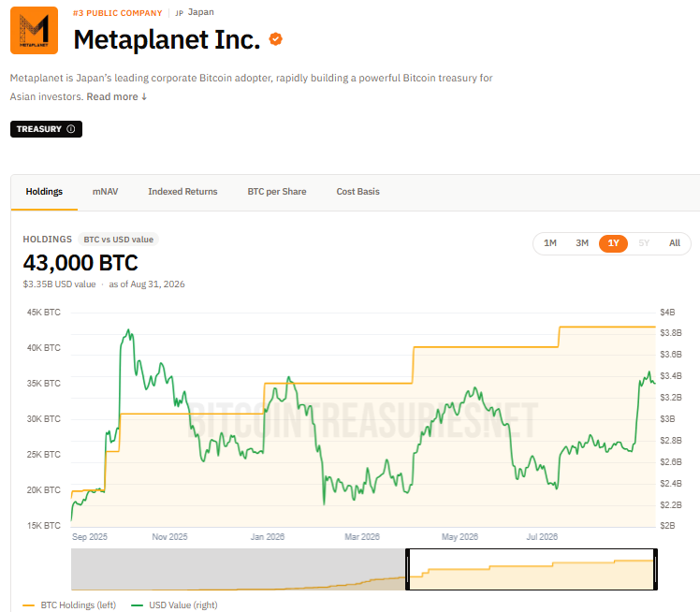Click the Metaplanet orange logo icon
Viewport: 700px width, 612px height.
(x=34, y=30)
